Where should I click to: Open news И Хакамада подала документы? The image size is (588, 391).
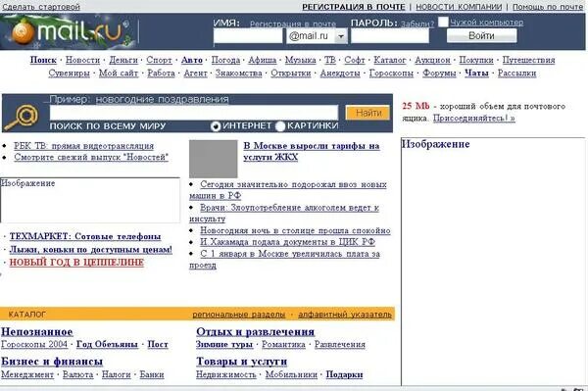tap(287, 242)
